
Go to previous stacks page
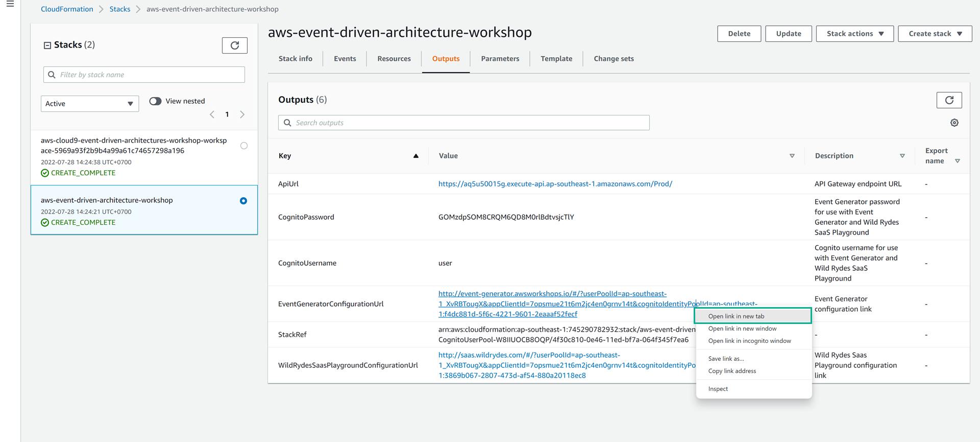pos(212,114)
